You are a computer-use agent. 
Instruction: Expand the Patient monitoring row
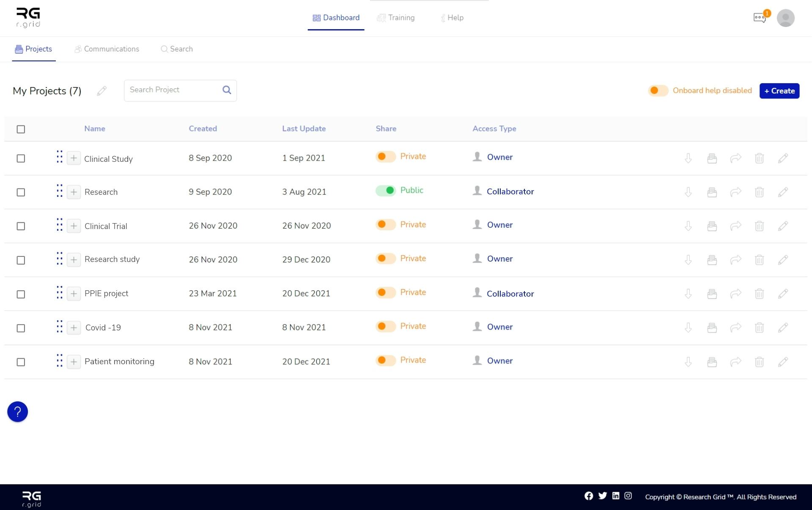tap(74, 362)
